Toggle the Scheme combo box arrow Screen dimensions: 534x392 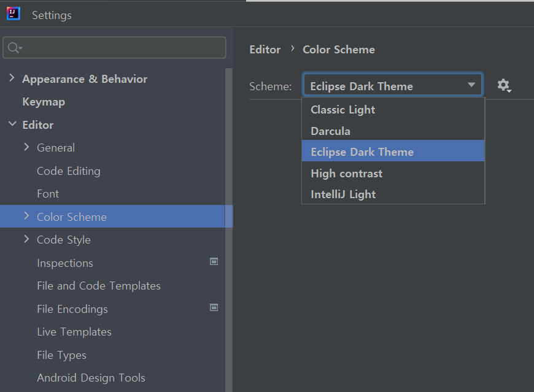[x=471, y=85]
